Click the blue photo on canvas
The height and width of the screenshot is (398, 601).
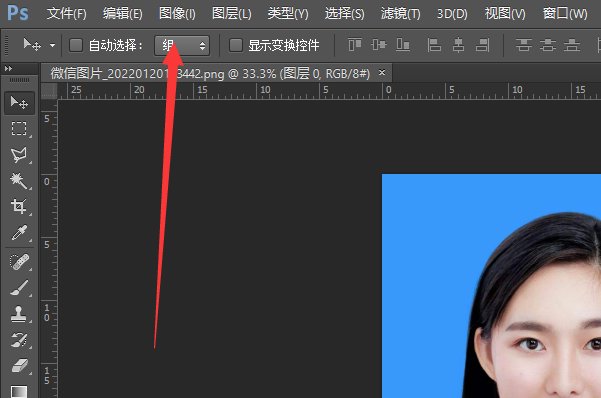(491, 286)
